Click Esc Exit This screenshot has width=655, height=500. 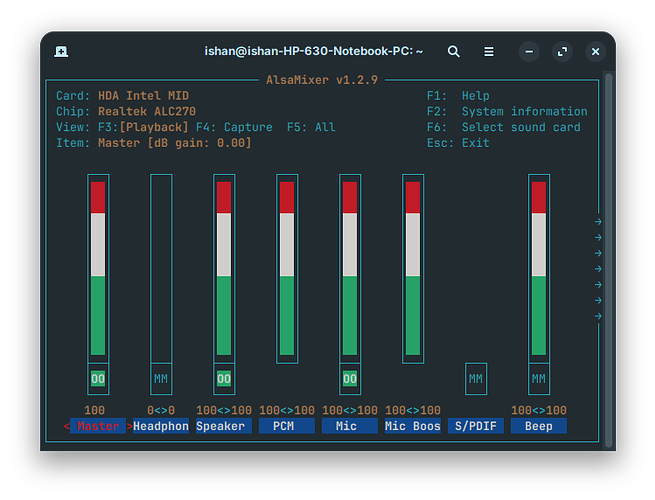coord(458,143)
